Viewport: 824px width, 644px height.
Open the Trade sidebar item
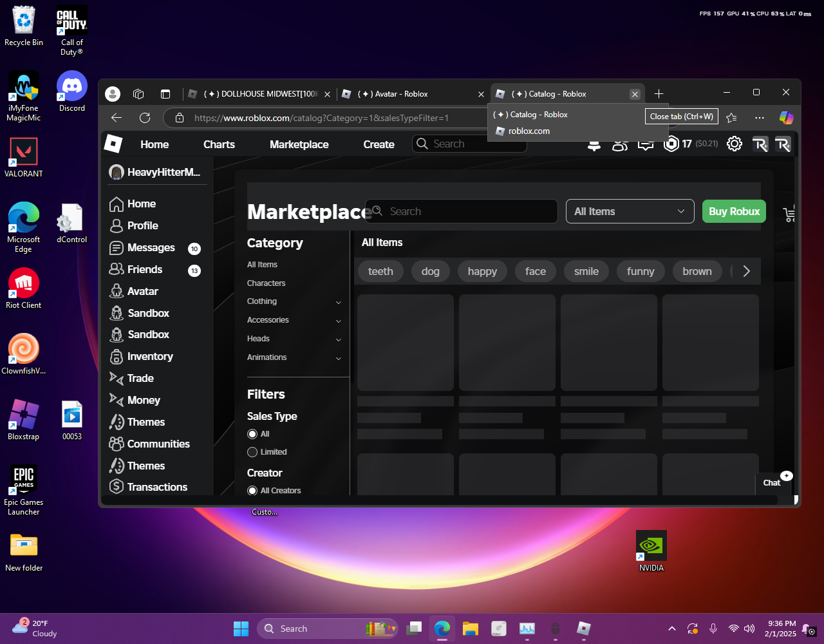[140, 378]
